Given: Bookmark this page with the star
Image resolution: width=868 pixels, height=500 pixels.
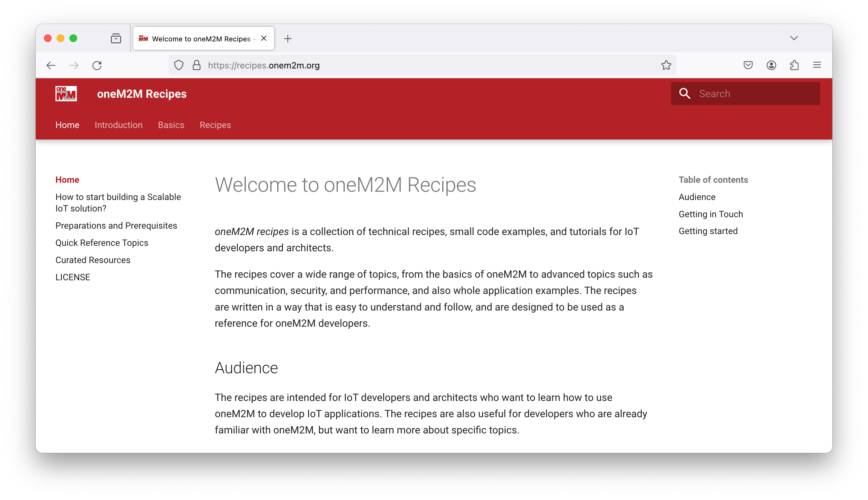Looking at the screenshot, I should coord(666,65).
